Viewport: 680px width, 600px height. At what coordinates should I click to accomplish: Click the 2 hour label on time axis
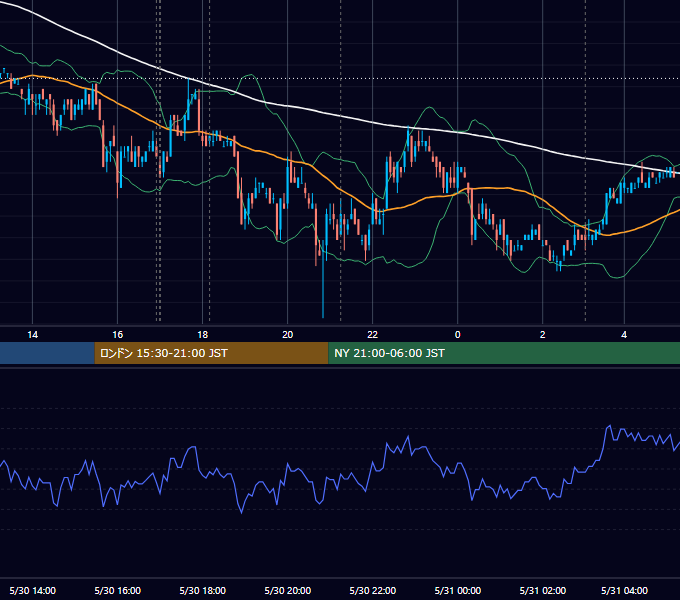[543, 335]
